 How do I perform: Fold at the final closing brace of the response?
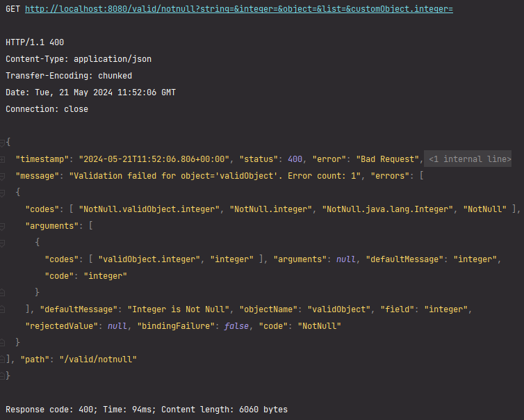tap(2, 376)
